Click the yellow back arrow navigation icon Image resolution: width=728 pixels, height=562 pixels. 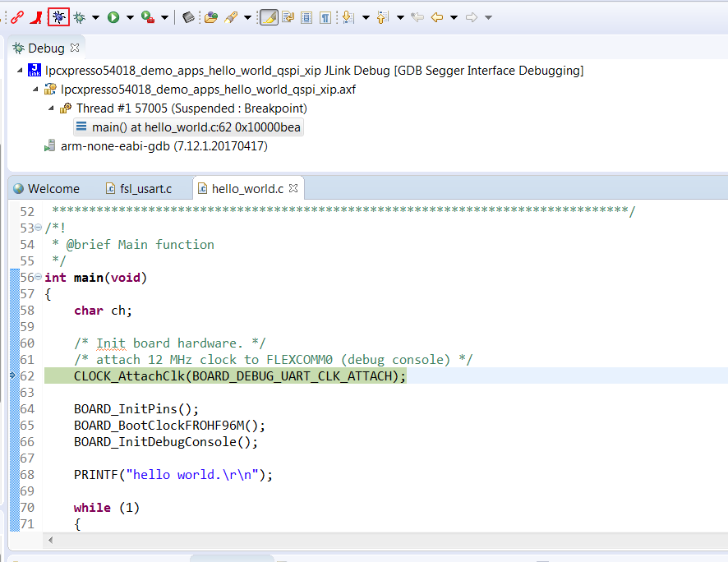[436, 16]
